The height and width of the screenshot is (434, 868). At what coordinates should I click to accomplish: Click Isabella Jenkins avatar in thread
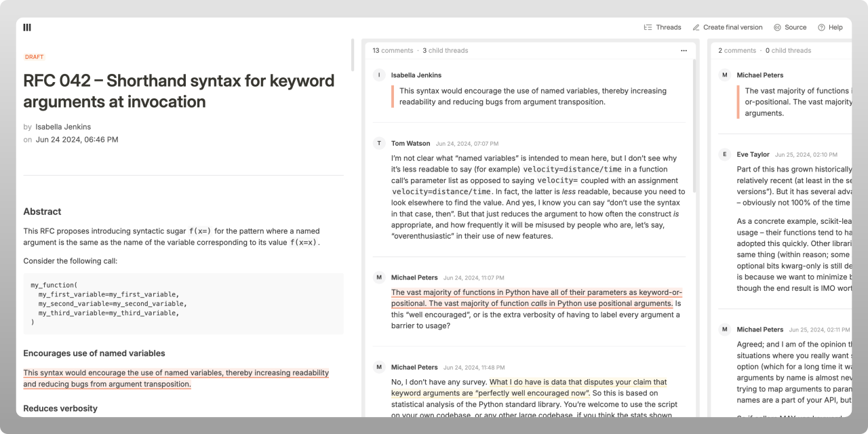pyautogui.click(x=379, y=75)
